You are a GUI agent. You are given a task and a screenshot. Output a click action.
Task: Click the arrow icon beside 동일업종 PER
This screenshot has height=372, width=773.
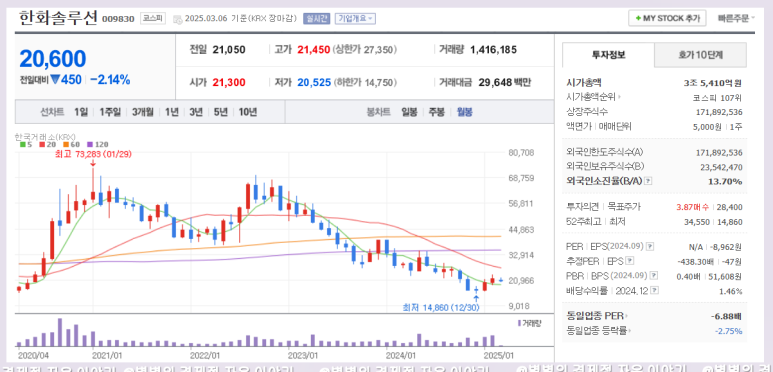pos(627,315)
